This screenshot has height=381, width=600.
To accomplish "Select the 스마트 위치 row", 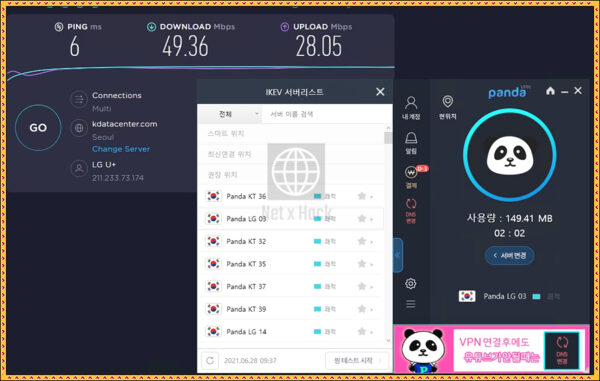I will click(x=292, y=134).
